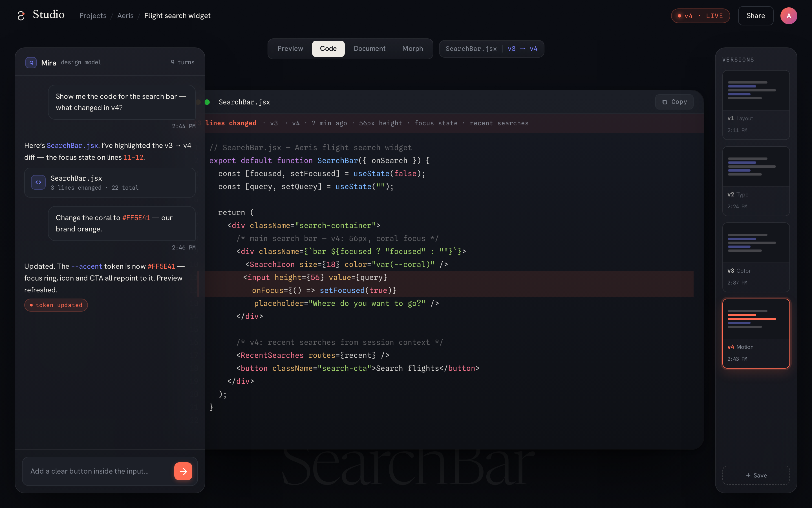Image resolution: width=812 pixels, height=508 pixels.
Task: Click the 9 turns label
Action: coord(182,62)
